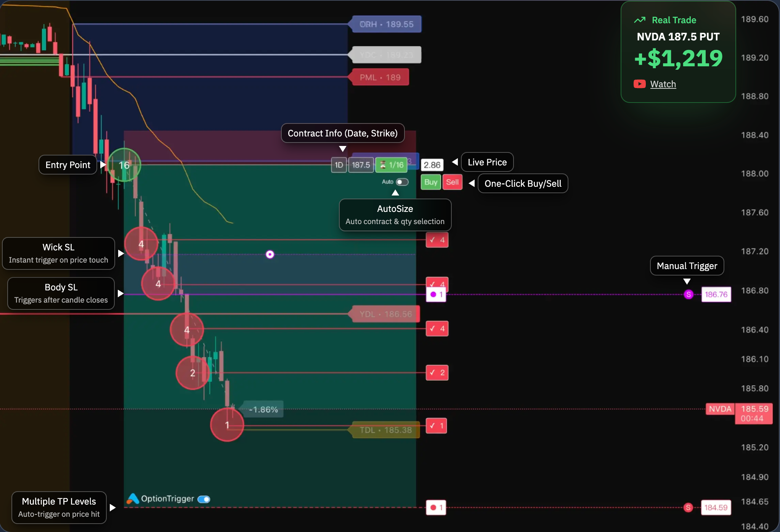Click the ✓ 4 tag just below YDL
This screenshot has height=532, width=780.
(x=437, y=328)
